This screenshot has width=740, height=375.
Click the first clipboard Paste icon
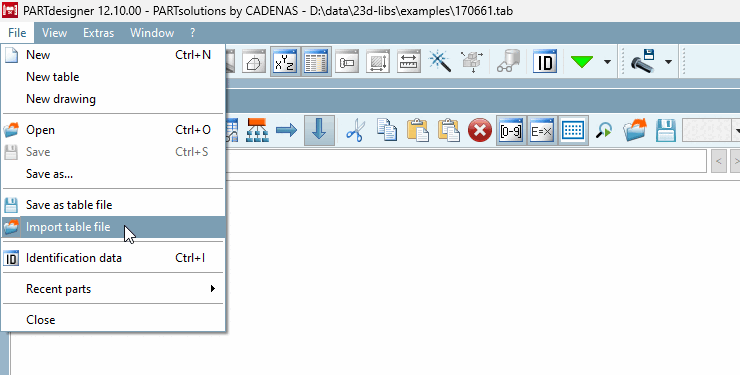point(418,131)
